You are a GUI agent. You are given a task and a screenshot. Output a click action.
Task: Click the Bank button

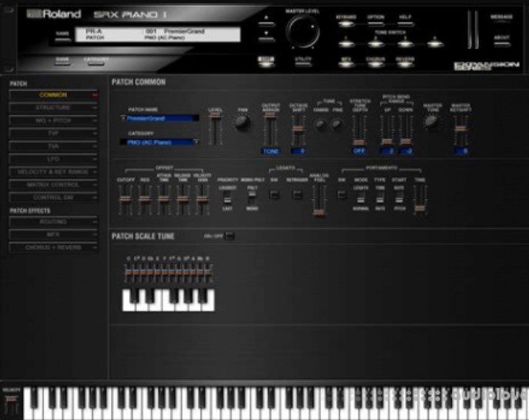(x=62, y=64)
